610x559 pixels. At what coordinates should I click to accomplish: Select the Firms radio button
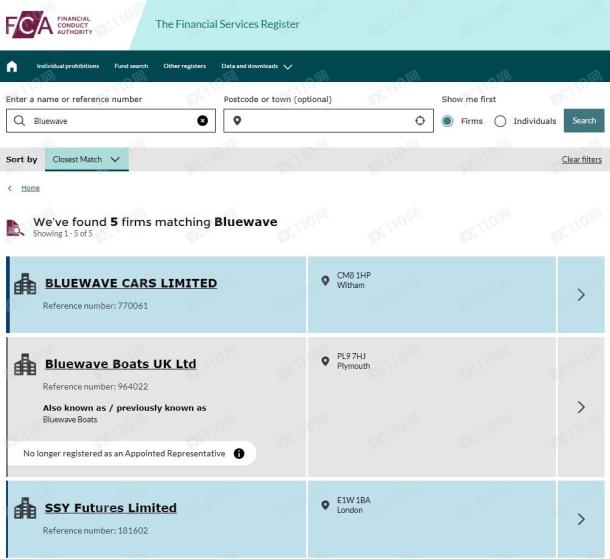pyautogui.click(x=447, y=121)
